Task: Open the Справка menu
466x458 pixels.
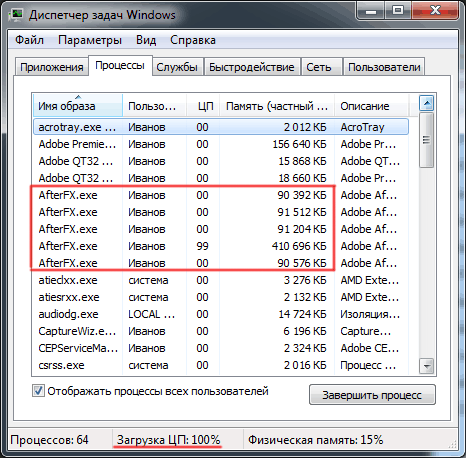Action: click(x=193, y=40)
